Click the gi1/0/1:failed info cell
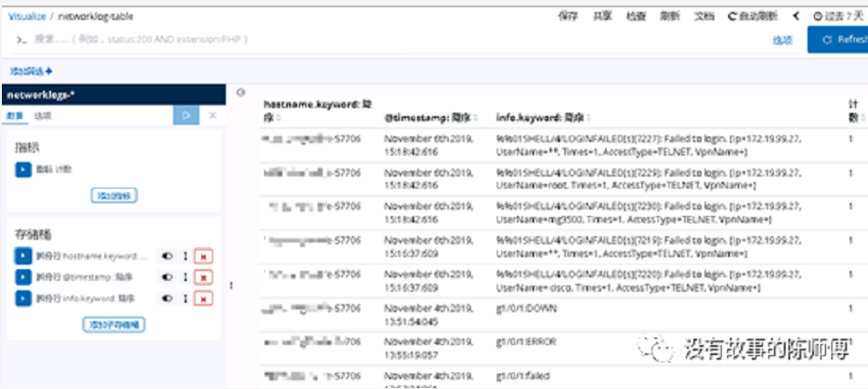 (x=523, y=375)
